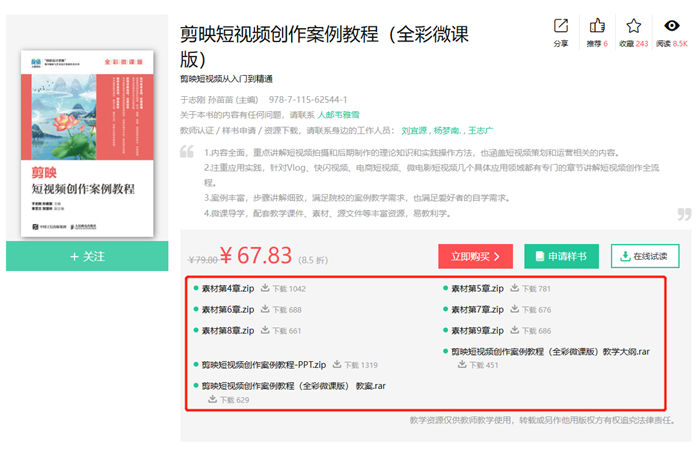Open the 教案.rar file link

[x=294, y=386]
